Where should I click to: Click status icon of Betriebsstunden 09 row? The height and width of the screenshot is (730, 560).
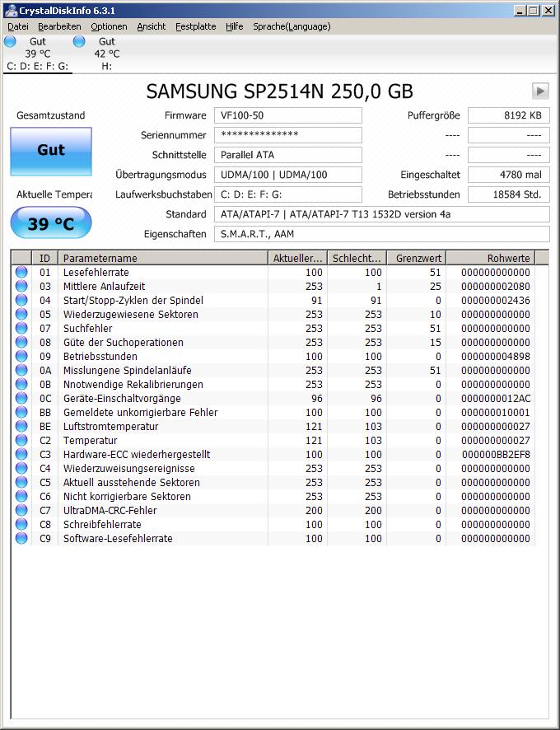click(x=21, y=356)
